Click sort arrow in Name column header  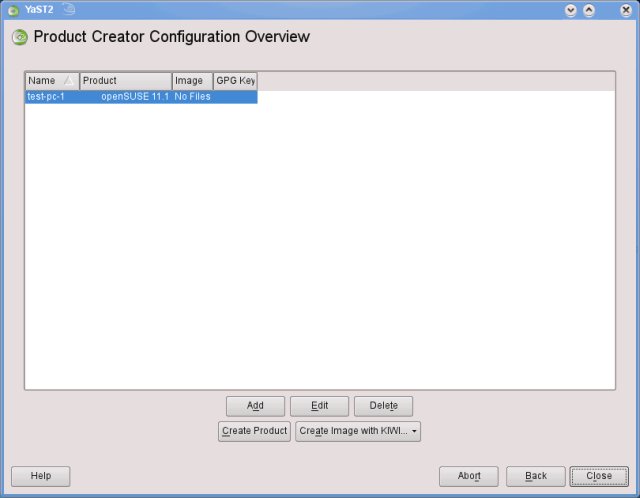pyautogui.click(x=69, y=80)
